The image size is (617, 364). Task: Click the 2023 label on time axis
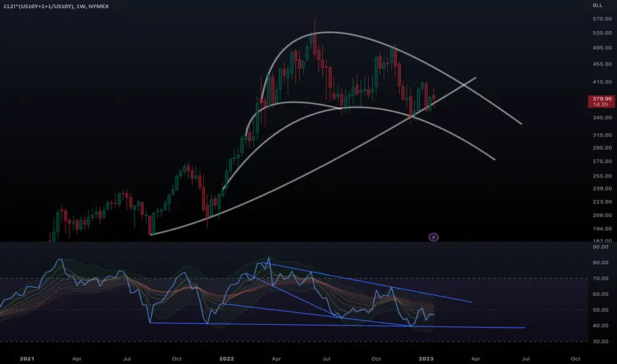pyautogui.click(x=426, y=359)
